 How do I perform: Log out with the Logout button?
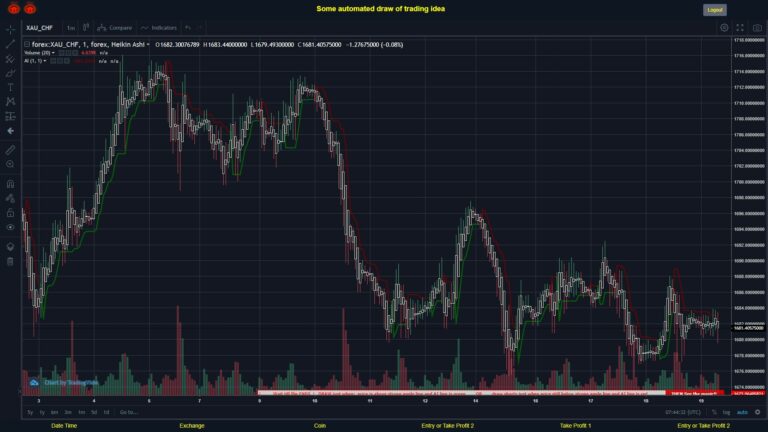[x=715, y=10]
